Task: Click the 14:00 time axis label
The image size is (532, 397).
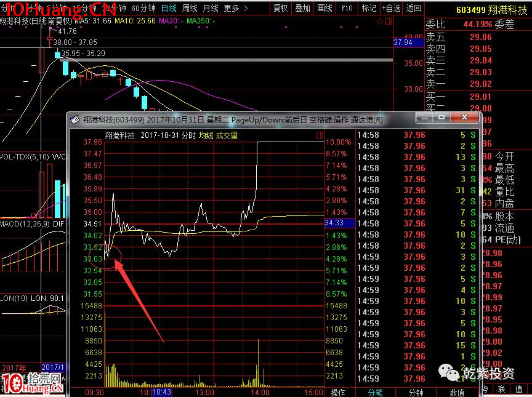Action: 260,392
